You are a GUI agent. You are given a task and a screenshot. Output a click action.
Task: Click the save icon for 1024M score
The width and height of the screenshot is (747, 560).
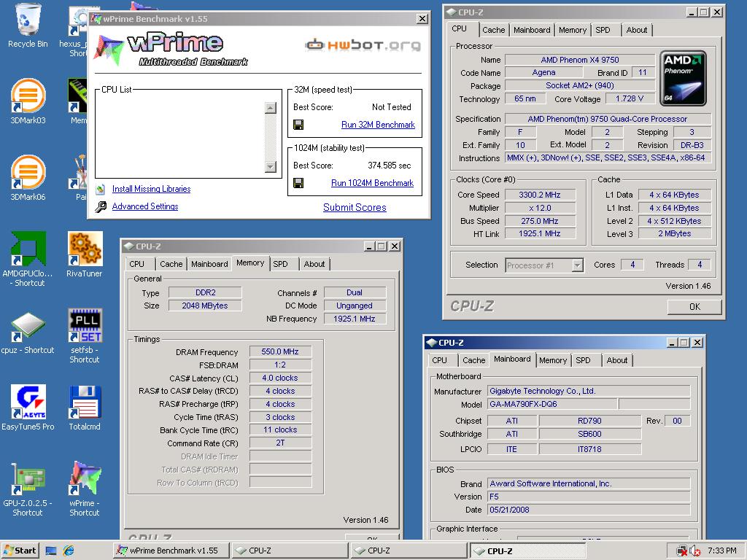298,183
